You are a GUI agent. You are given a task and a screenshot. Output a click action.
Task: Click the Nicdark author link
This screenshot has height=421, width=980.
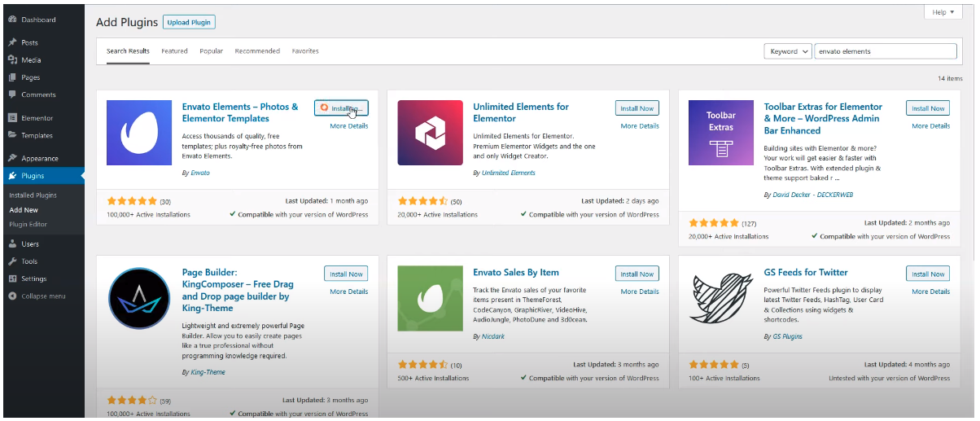(492, 336)
